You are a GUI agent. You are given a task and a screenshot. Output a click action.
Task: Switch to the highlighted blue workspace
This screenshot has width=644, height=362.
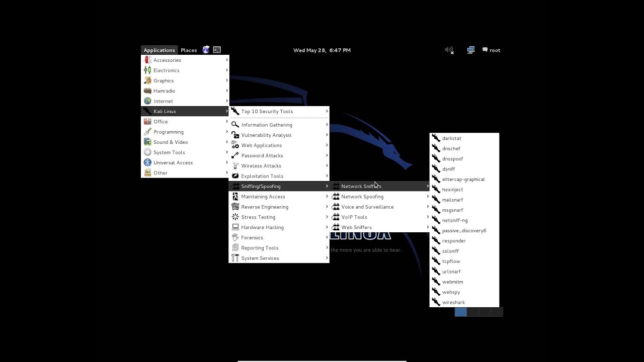461,312
